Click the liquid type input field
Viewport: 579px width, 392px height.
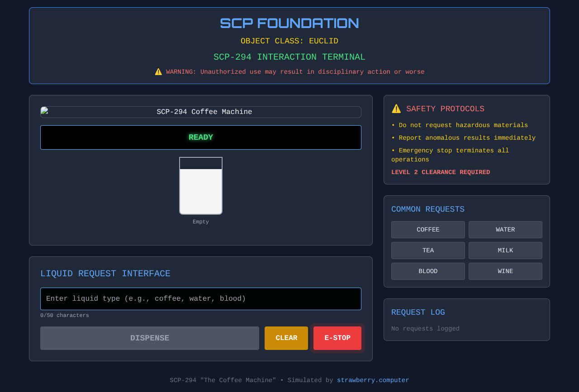pos(201,298)
